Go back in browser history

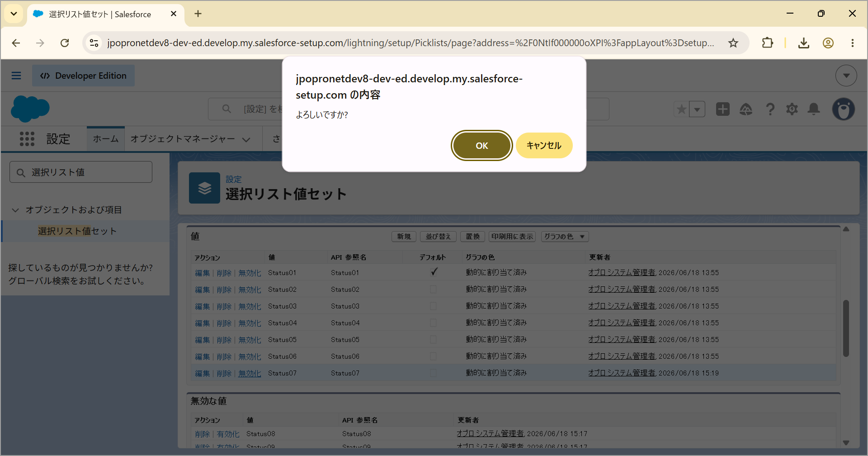click(x=16, y=43)
